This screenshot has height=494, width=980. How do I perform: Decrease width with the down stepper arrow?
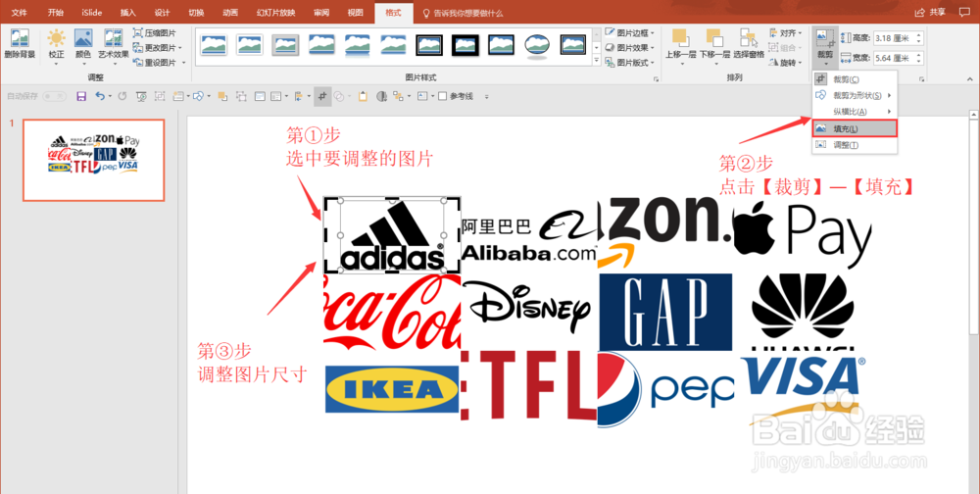point(919,62)
